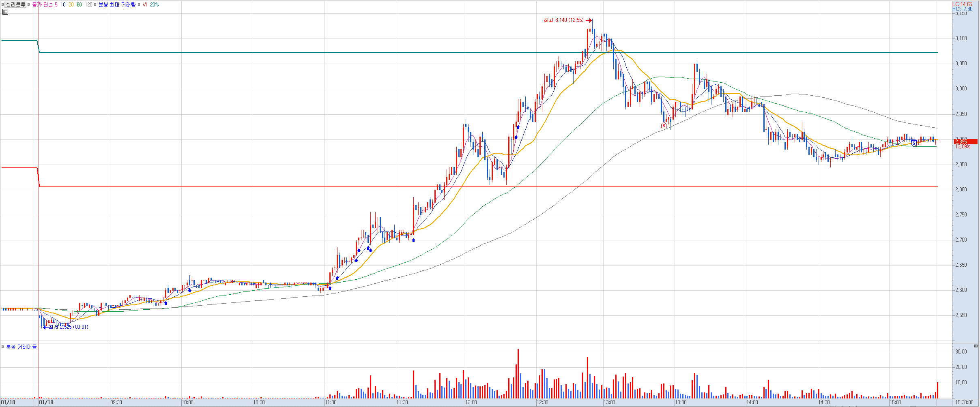
Task: Click the 11:00 time axis label
Action: tap(331, 403)
